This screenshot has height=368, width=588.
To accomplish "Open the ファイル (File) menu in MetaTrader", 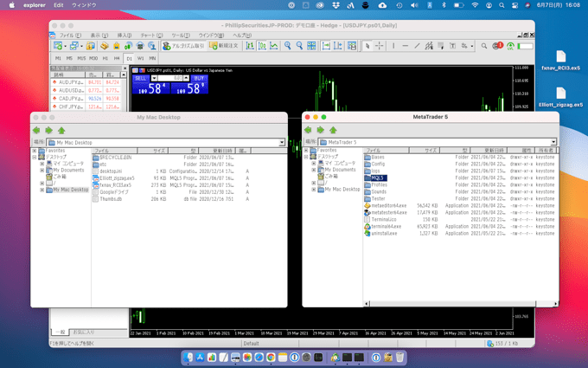I will tap(70, 36).
